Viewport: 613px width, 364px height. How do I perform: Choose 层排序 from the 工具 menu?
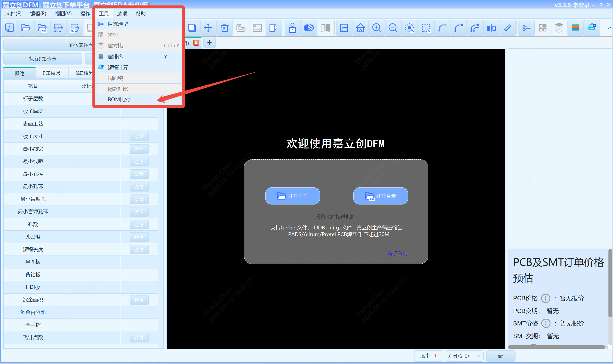point(139,57)
